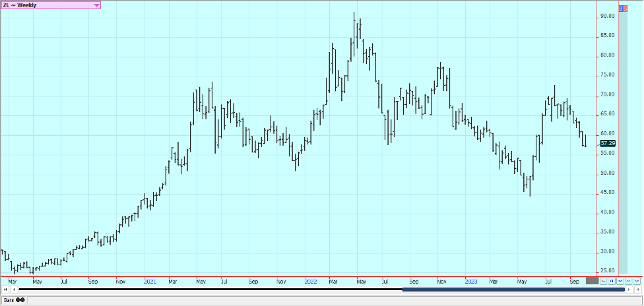Click the 25.00 price axis label
This screenshot has width=644, height=306.
click(608, 270)
